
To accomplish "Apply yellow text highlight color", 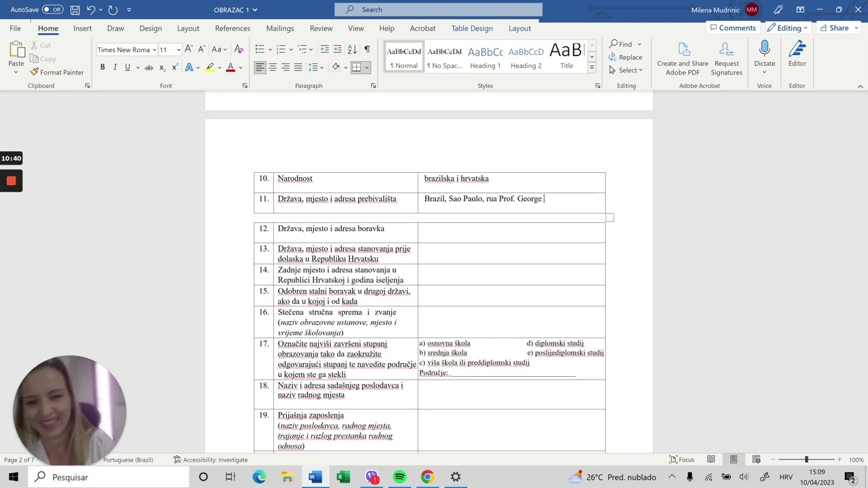I will coord(210,67).
